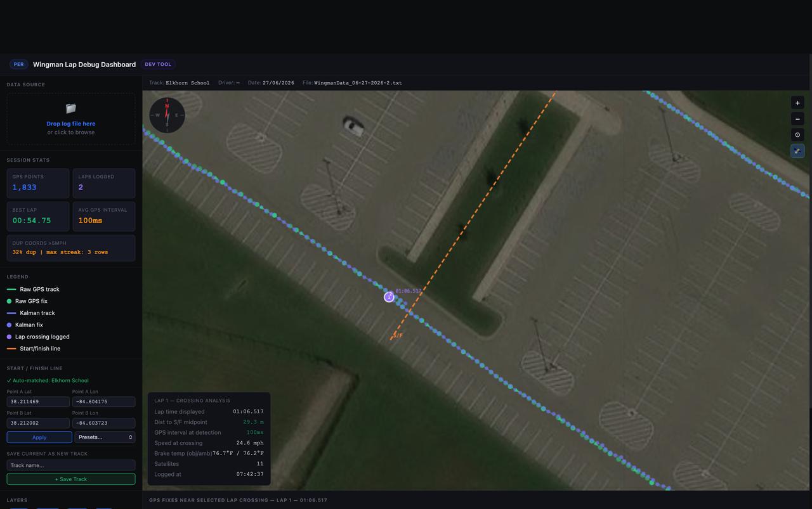Click the S/F label on orange line
This screenshot has height=509, width=812.
tap(398, 335)
